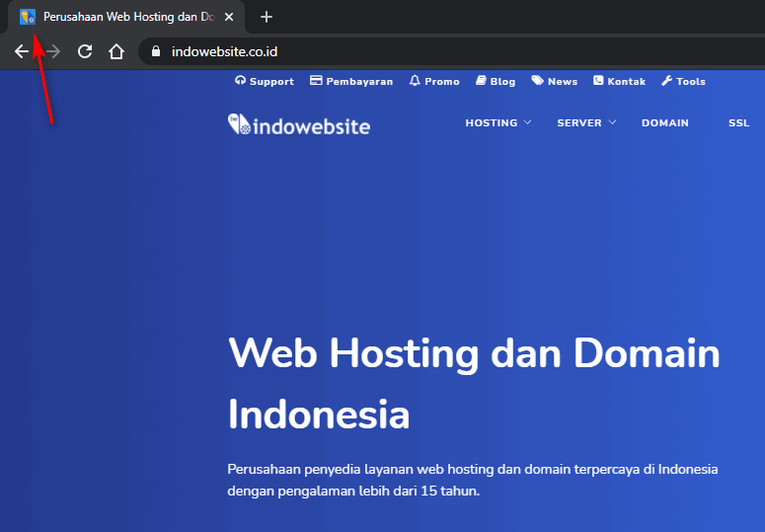The image size is (765, 532).
Task: Click the browser Forward arrow
Action: (x=53, y=51)
